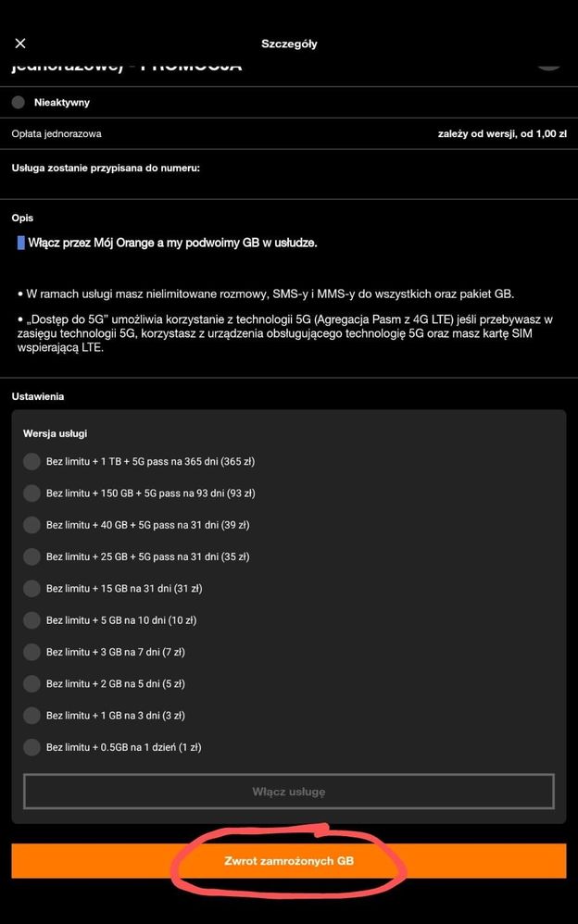Viewport: 578px width, 924px height.
Task: Pick Bez limitu + 2 GB for 5 days
Action: click(31, 683)
